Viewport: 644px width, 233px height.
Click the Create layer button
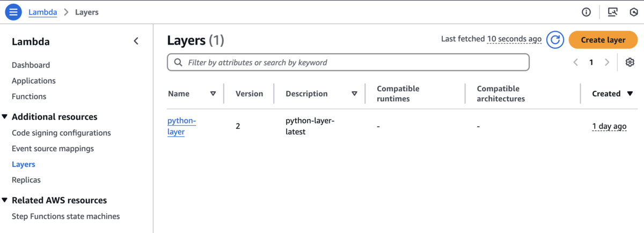pos(603,40)
